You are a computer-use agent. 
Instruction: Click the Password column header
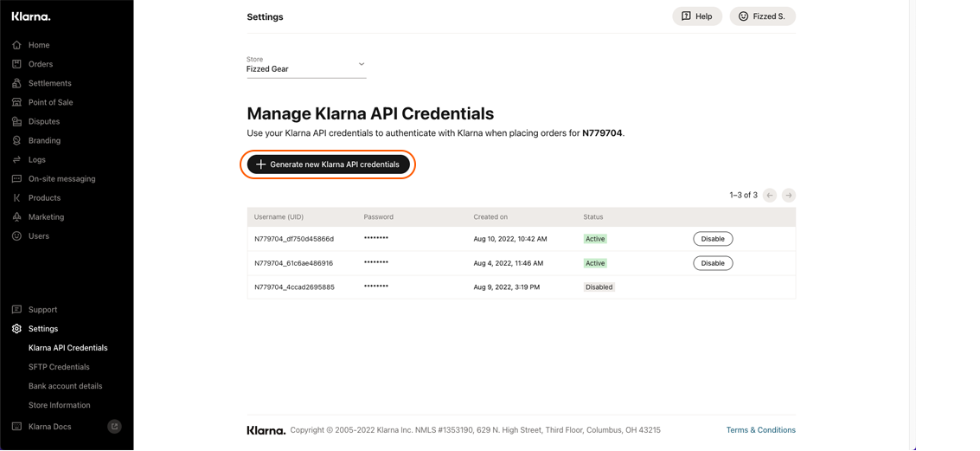click(x=379, y=217)
